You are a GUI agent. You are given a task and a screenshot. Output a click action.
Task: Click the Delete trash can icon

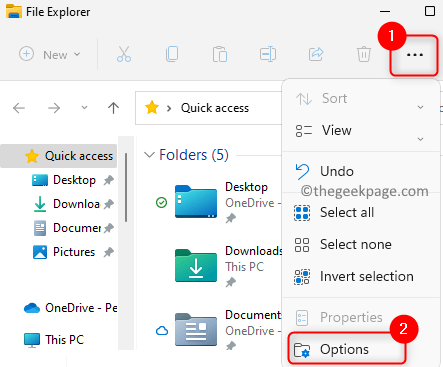click(x=364, y=54)
